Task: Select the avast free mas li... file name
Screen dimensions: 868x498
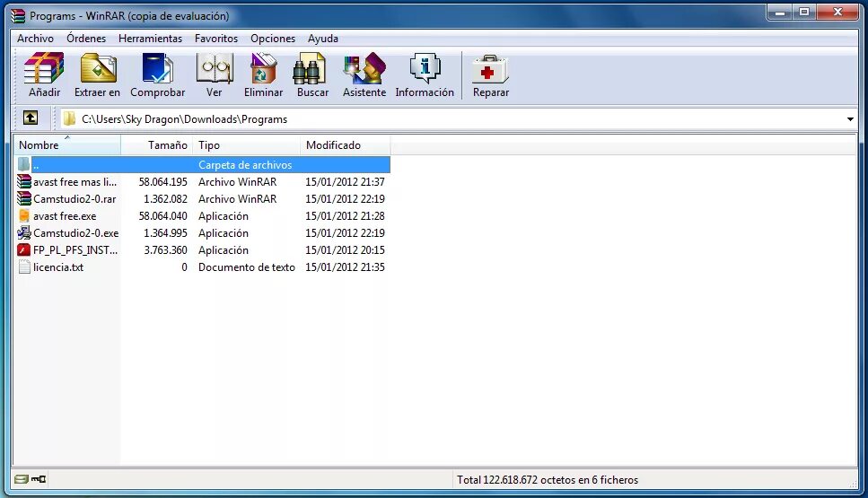Action: (75, 181)
